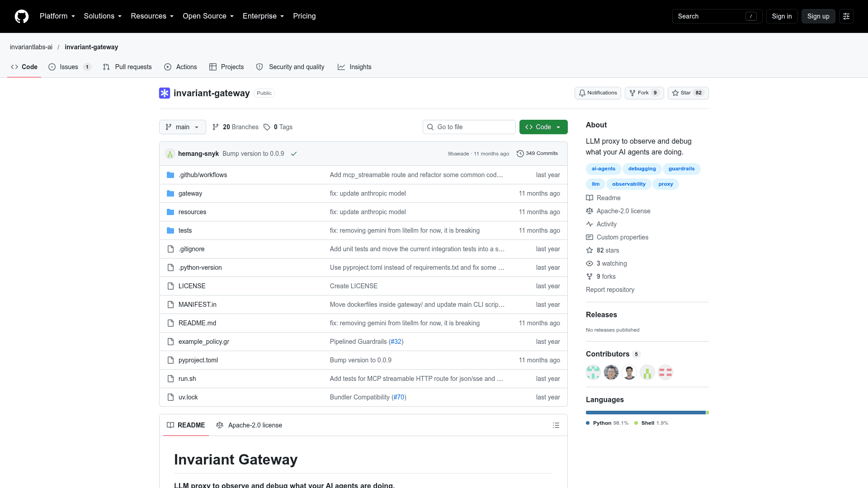Focus the Go to file input

(x=469, y=127)
